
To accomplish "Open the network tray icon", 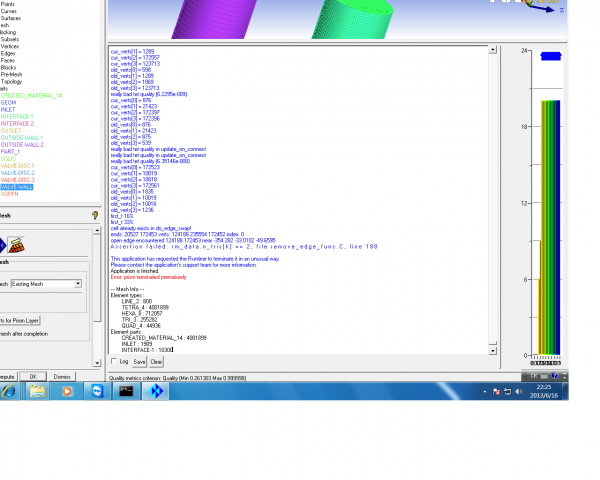I will click(x=507, y=392).
